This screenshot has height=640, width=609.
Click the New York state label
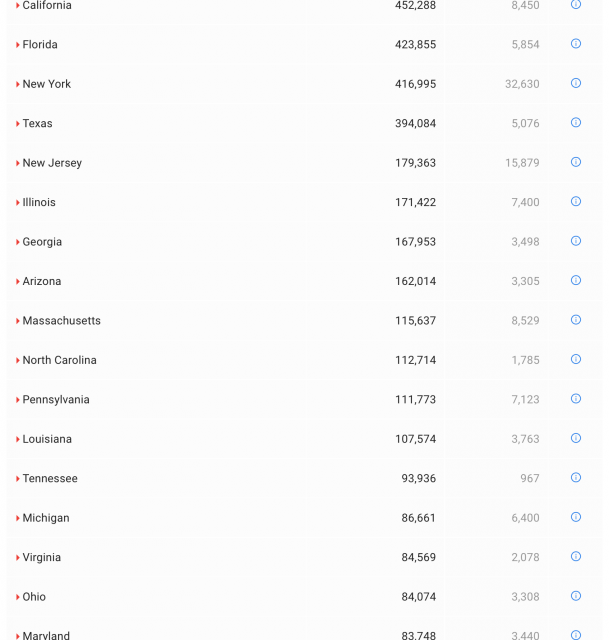pyautogui.click(x=47, y=84)
